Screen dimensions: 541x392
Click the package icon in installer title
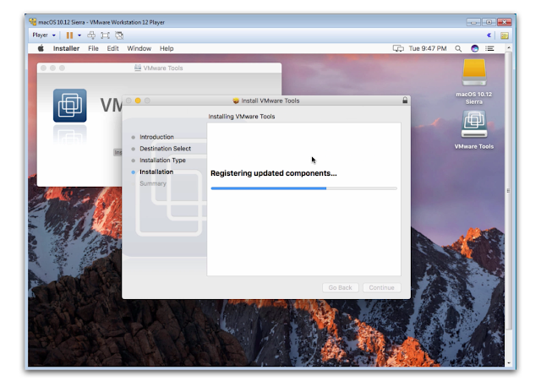click(236, 101)
